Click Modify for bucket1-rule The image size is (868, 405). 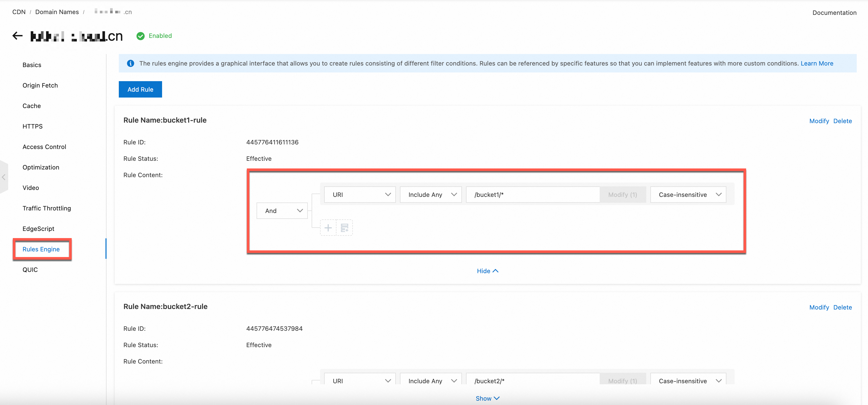point(819,121)
